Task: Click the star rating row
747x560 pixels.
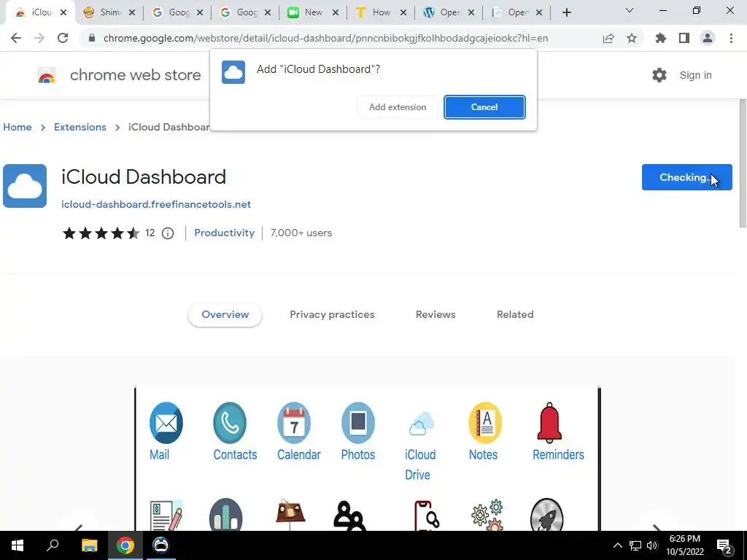Action: pos(101,233)
